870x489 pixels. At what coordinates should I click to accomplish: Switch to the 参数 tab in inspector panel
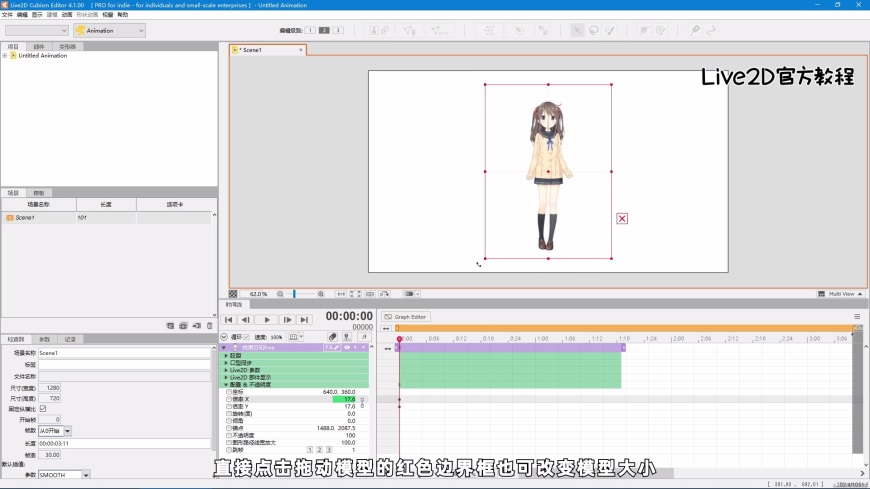44,339
